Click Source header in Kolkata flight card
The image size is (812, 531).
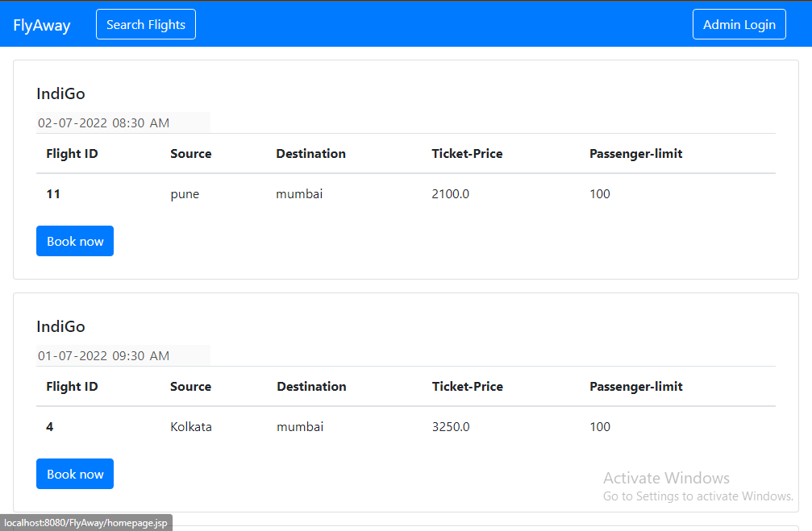(x=191, y=387)
